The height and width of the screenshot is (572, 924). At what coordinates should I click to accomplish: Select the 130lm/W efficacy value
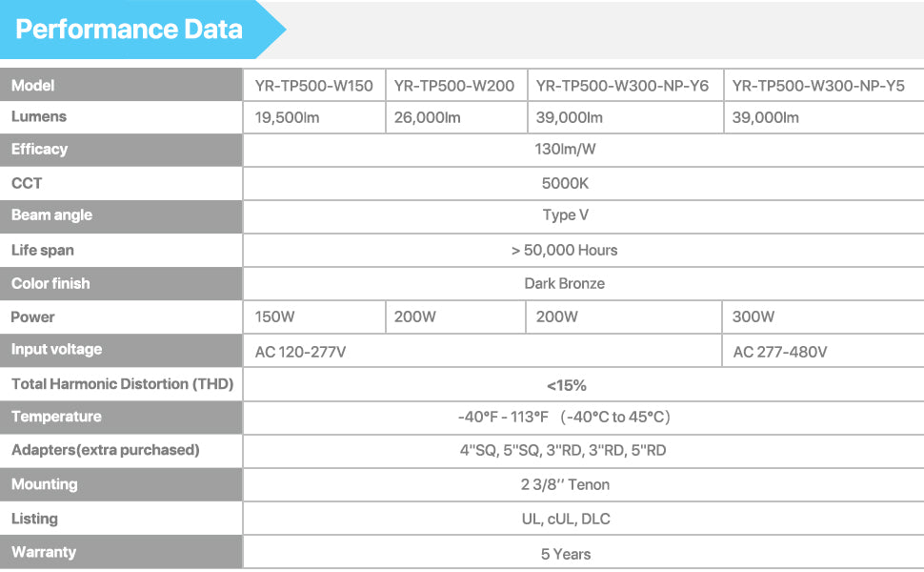coord(565,150)
